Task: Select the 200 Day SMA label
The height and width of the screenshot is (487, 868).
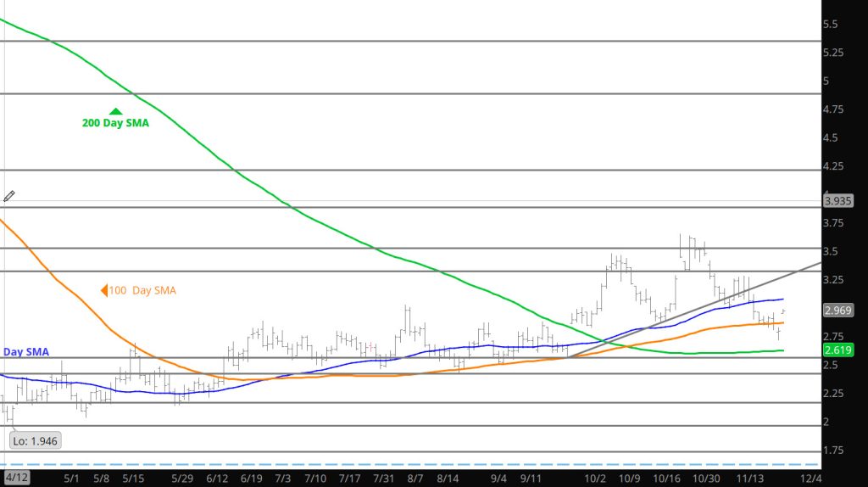Action: [115, 124]
